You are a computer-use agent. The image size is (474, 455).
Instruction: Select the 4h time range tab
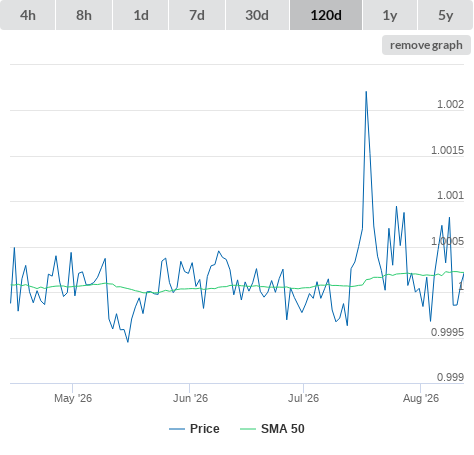pyautogui.click(x=28, y=15)
